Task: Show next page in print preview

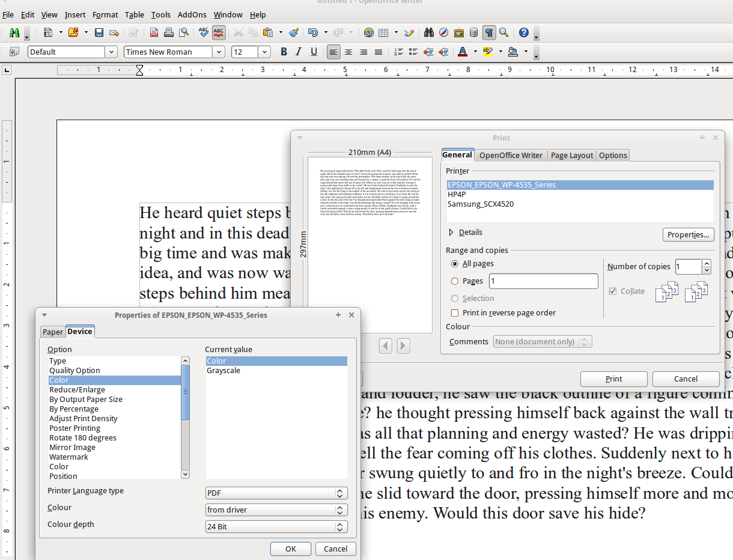Action: [404, 346]
